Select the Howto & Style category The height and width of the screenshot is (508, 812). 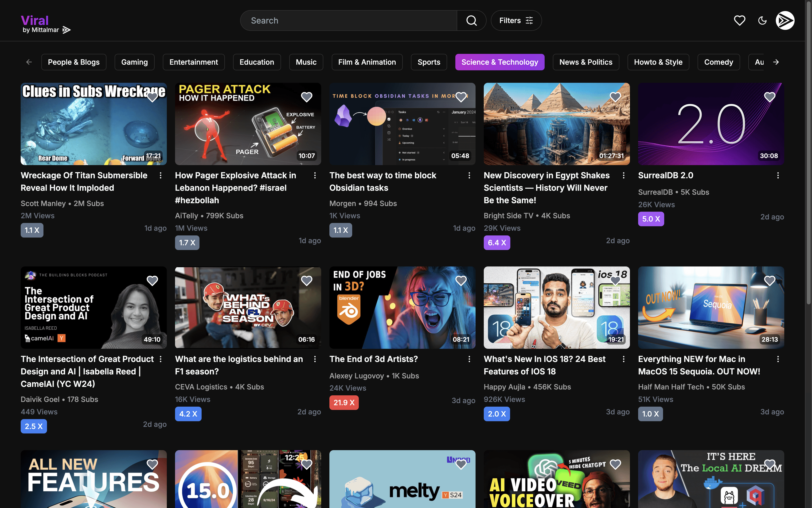click(x=658, y=62)
